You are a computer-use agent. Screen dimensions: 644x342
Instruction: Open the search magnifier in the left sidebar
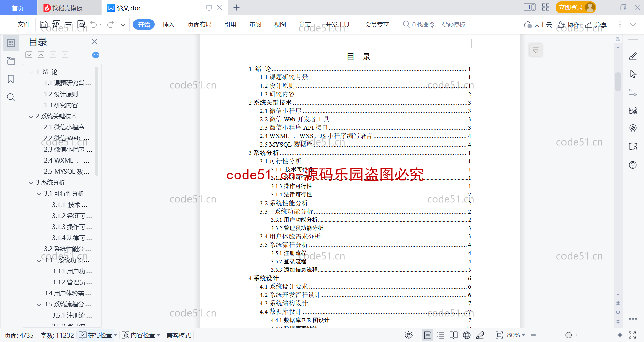tap(11, 97)
